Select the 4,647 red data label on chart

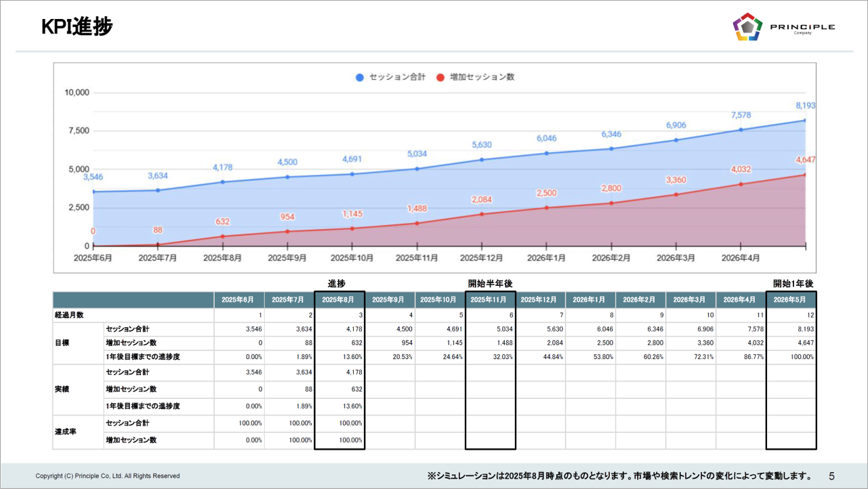[x=805, y=160]
